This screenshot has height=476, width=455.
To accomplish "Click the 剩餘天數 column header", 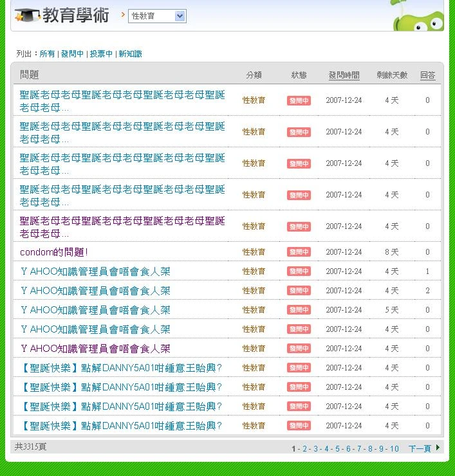I will (392, 75).
